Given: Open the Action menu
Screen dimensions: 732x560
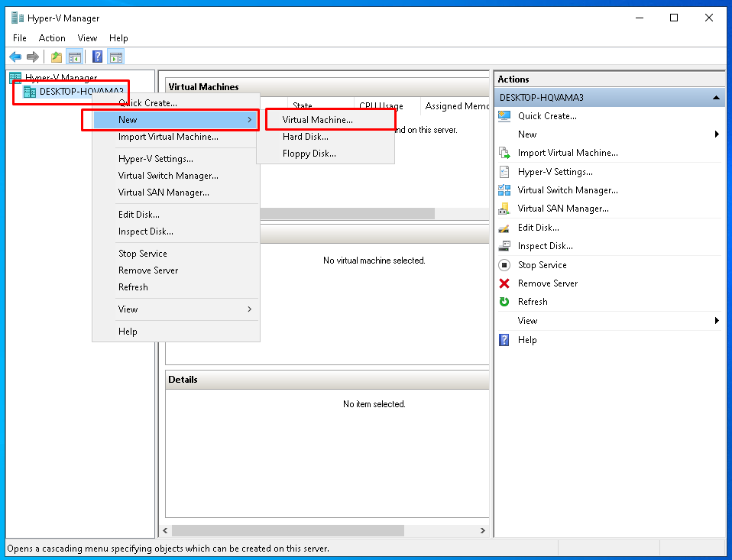Looking at the screenshot, I should pyautogui.click(x=52, y=38).
